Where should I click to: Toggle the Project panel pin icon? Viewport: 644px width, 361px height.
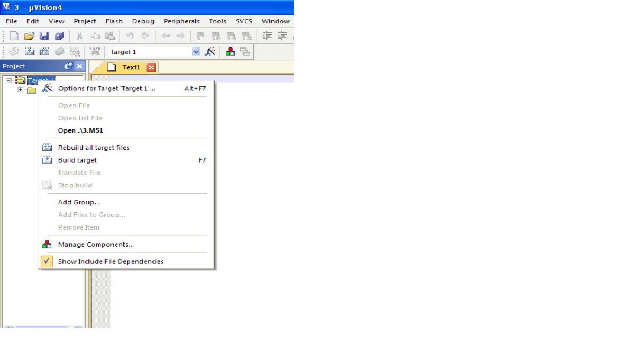pos(68,66)
